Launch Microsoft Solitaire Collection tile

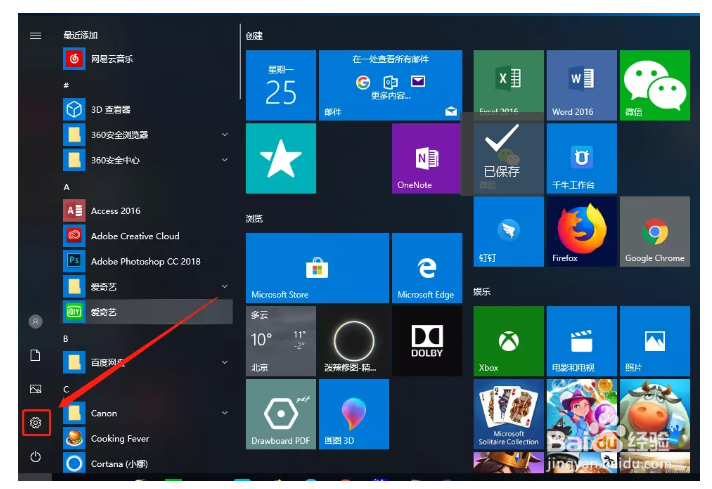[509, 414]
